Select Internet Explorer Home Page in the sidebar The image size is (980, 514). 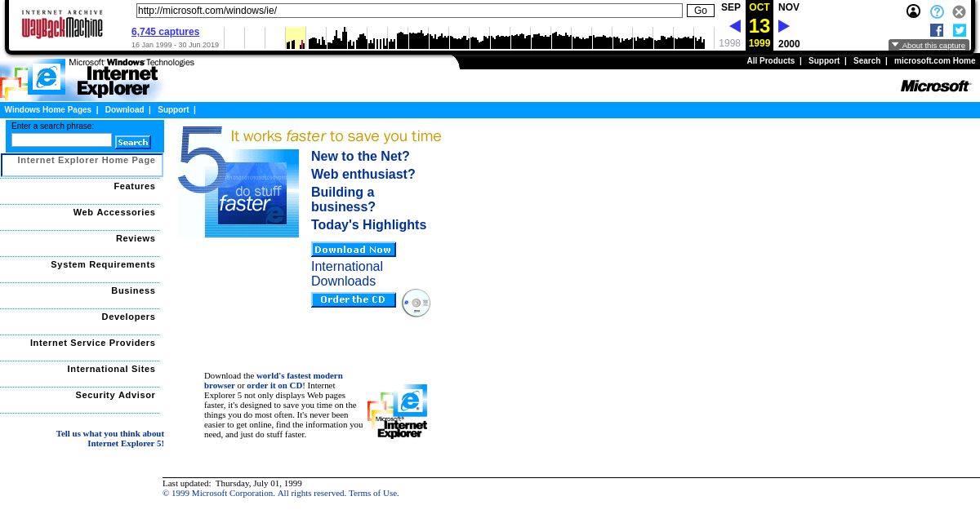[82, 165]
